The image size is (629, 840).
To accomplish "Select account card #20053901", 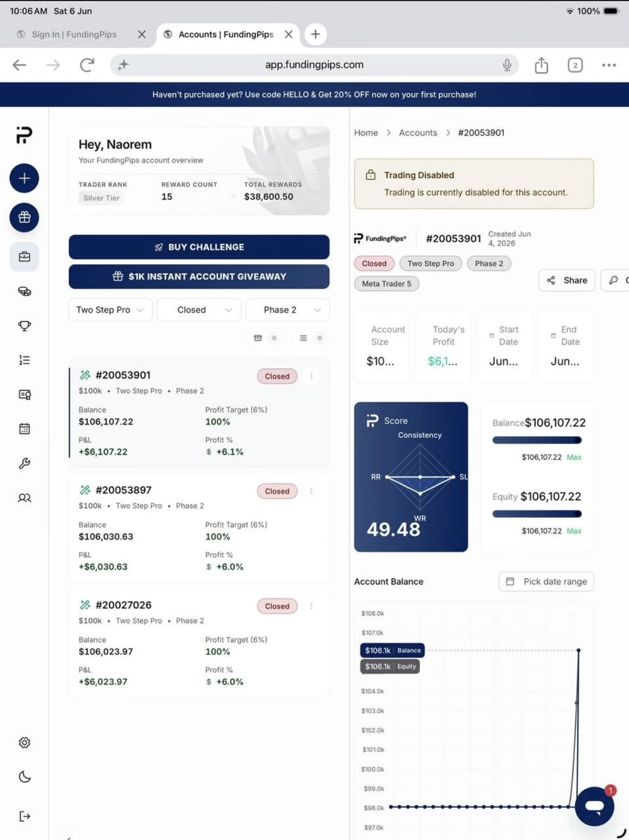I will pos(199,413).
